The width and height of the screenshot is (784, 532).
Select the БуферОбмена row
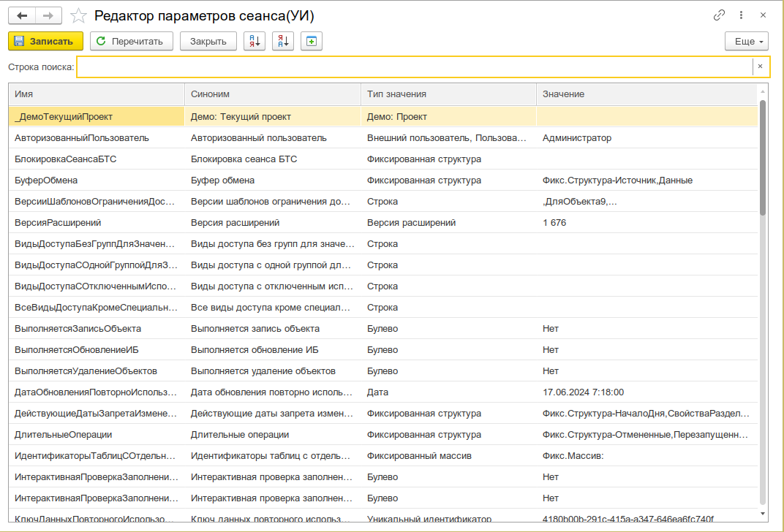tap(383, 180)
